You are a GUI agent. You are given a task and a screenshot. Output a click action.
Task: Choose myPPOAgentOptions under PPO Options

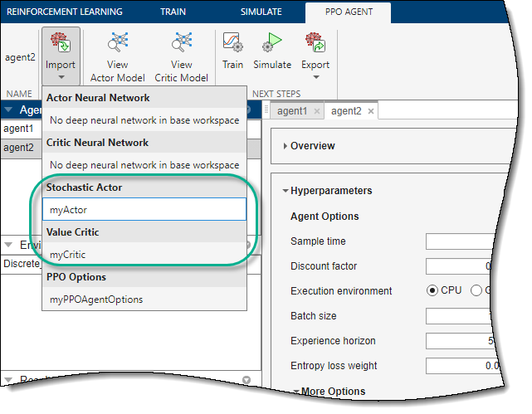pyautogui.click(x=144, y=299)
